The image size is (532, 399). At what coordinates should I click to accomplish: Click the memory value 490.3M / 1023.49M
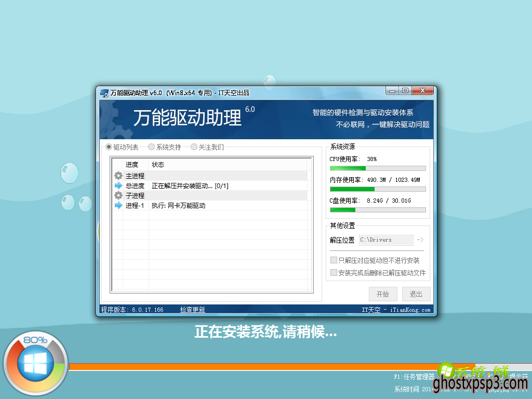click(394, 180)
